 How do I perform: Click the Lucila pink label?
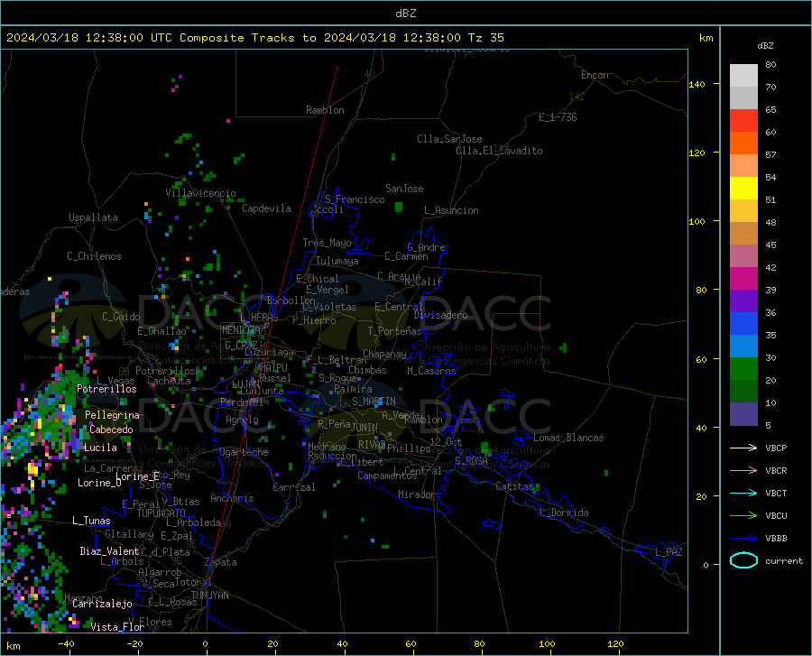(x=100, y=448)
